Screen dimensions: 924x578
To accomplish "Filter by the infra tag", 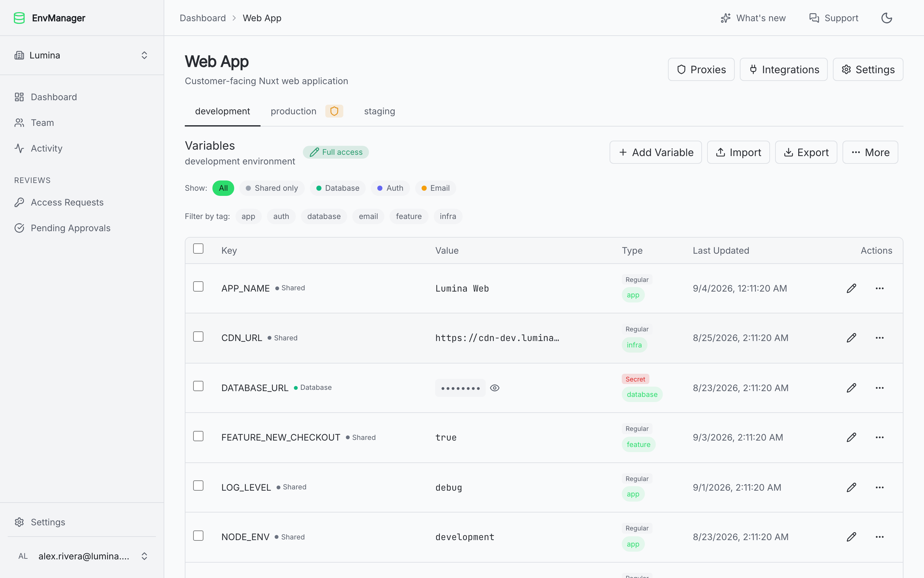I will [448, 216].
